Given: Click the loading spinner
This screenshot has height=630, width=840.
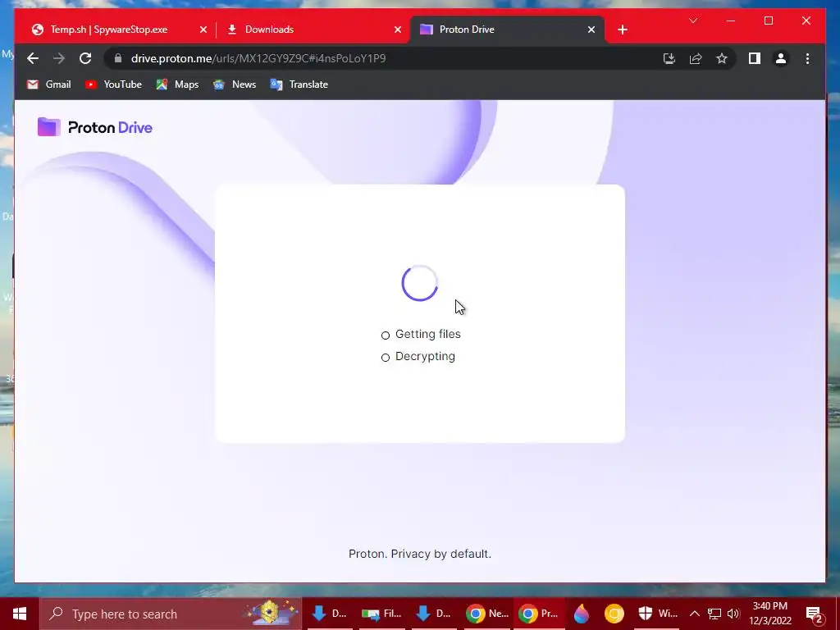Looking at the screenshot, I should [420, 283].
